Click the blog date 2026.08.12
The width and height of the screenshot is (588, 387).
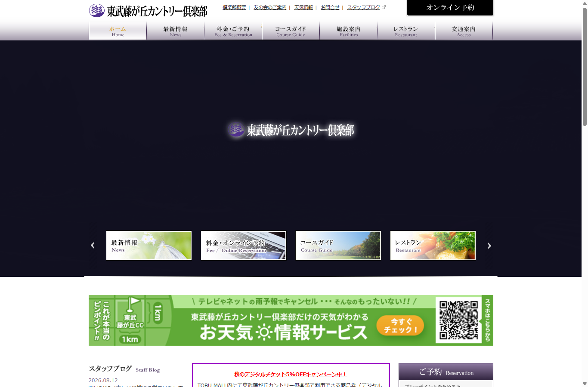(103, 381)
